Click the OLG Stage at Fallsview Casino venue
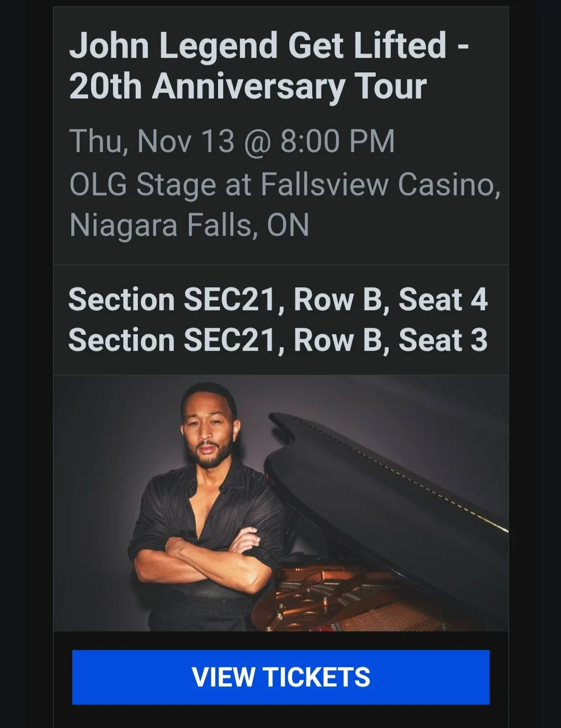561x728 pixels. pyautogui.click(x=285, y=184)
